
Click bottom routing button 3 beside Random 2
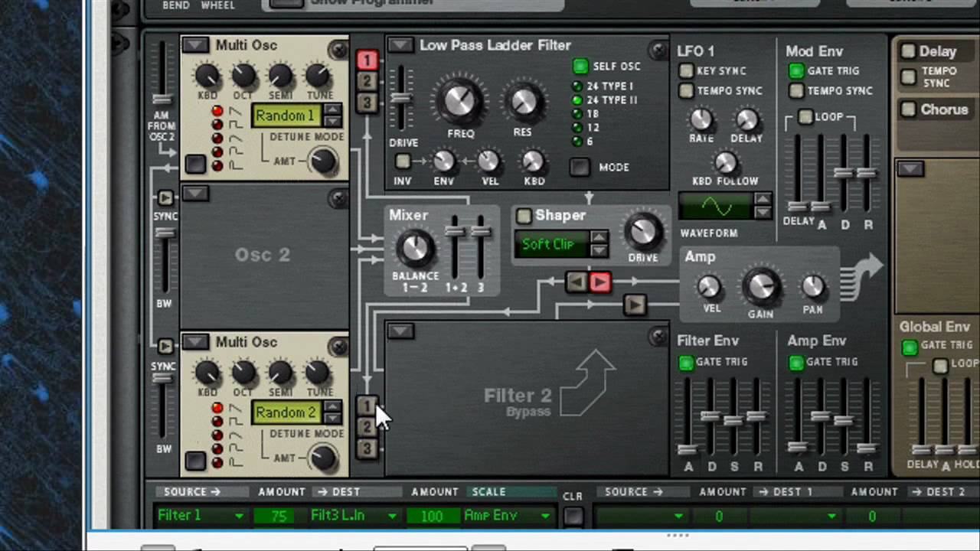[367, 448]
